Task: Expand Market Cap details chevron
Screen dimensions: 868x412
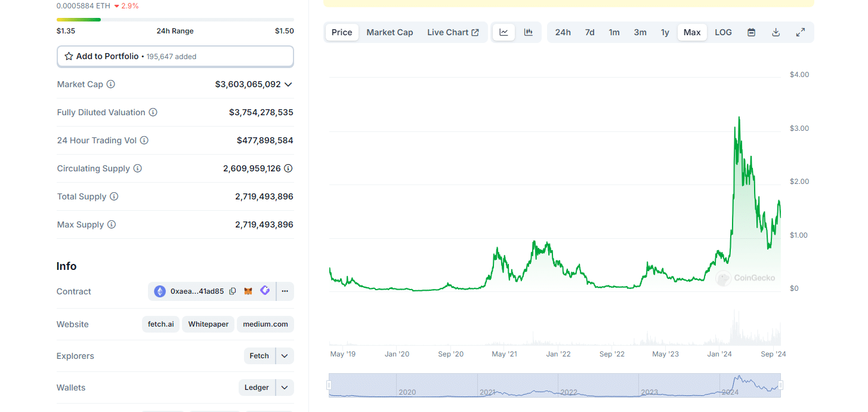Action: point(288,84)
